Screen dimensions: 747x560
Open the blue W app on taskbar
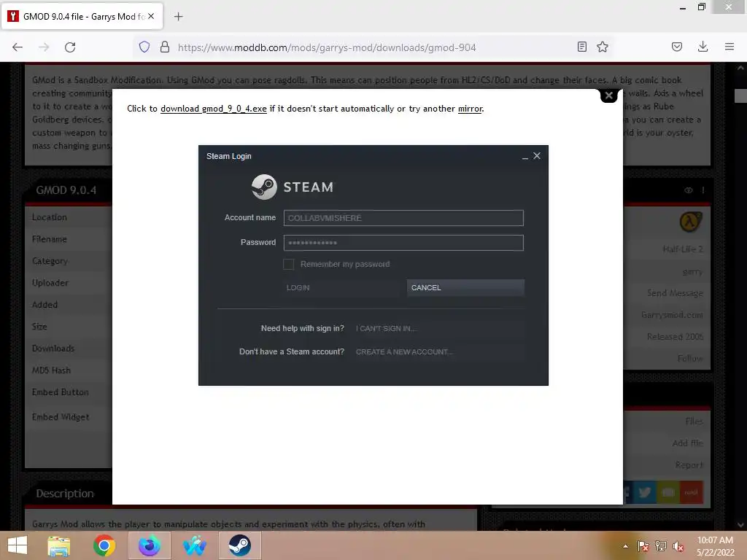(x=194, y=545)
